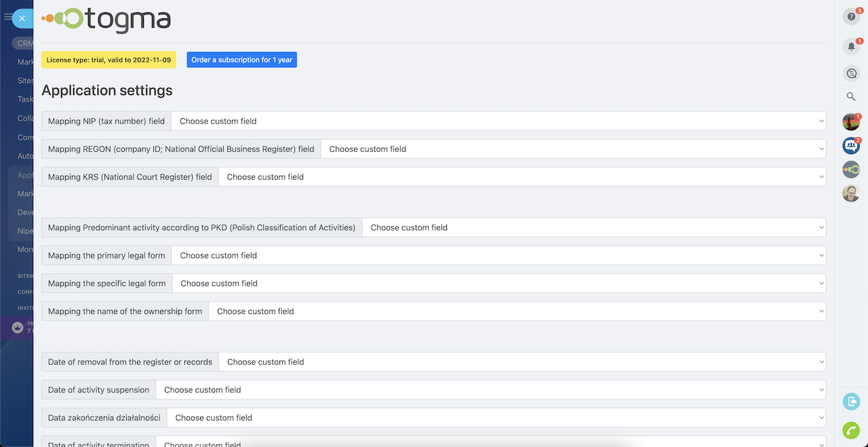
Task: Open the blue group chat icon
Action: [x=851, y=145]
